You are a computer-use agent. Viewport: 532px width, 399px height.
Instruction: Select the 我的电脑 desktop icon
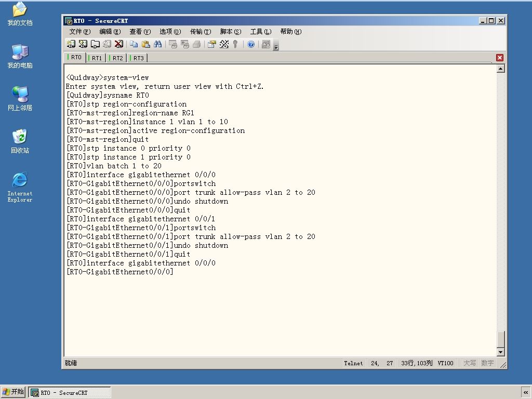coord(20,56)
